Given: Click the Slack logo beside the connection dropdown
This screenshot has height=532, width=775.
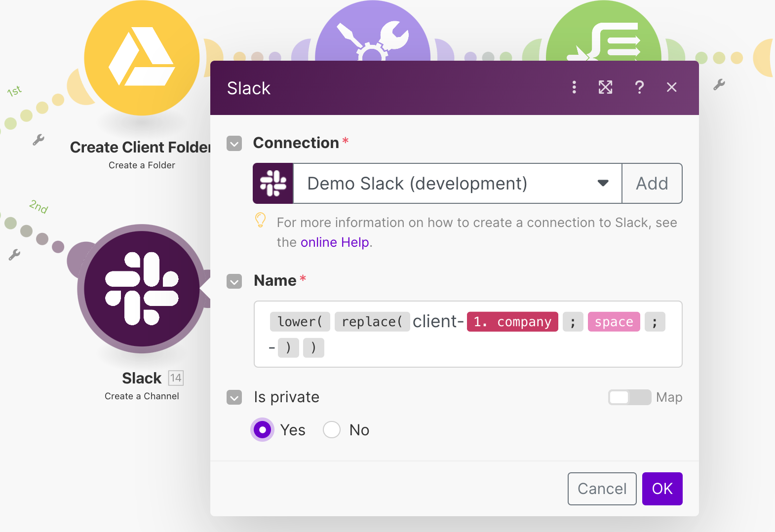Looking at the screenshot, I should (273, 183).
